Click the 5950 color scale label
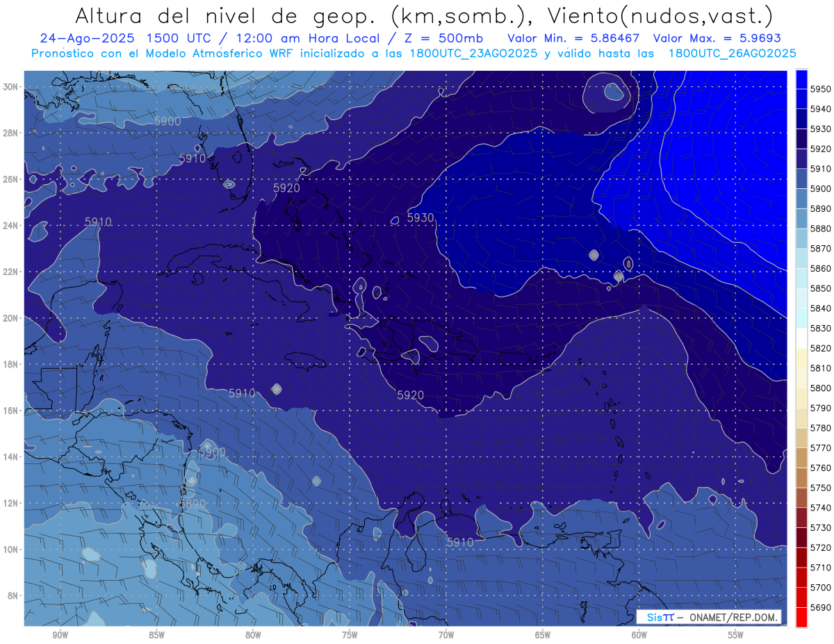Screen dimensions: 834x644 (x=820, y=89)
